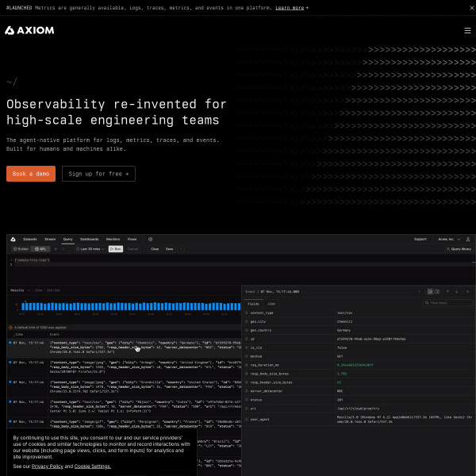
Task: Click the Axiom logo in app preview toolbar
Action: tap(13, 240)
